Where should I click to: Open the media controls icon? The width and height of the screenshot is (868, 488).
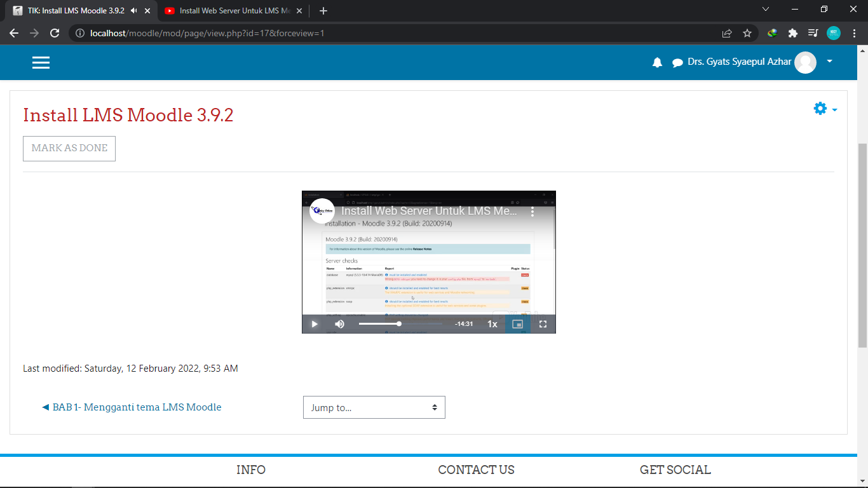[813, 33]
